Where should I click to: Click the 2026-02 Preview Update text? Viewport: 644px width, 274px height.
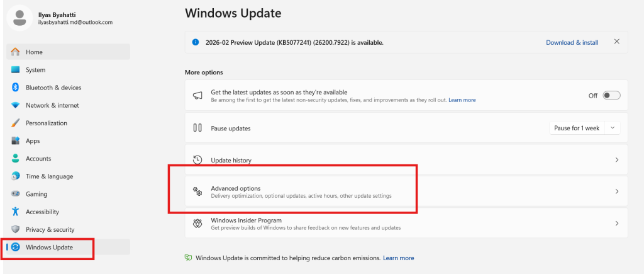pos(294,42)
